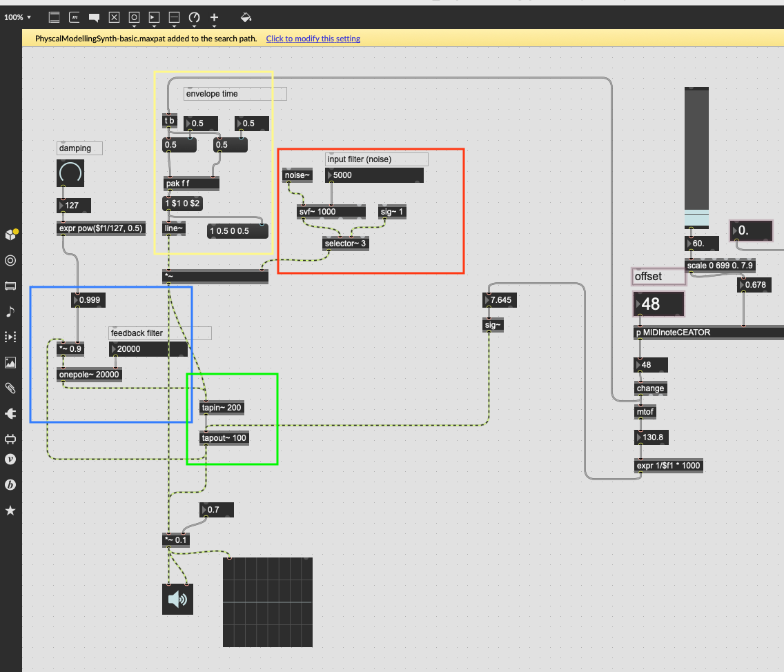Image resolution: width=784 pixels, height=672 pixels.
Task: Open the paperclip Files icon in sidebar
Action: pyautogui.click(x=10, y=388)
